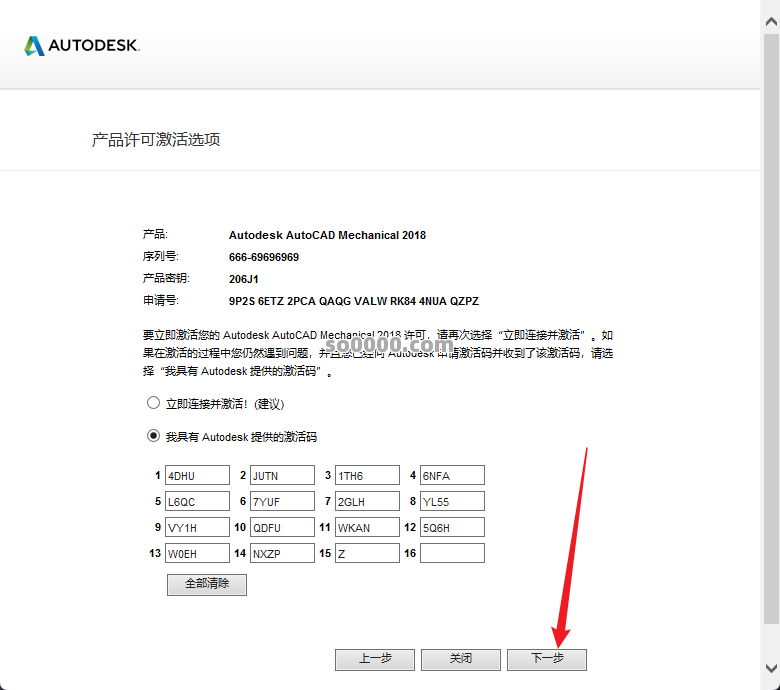Select activation field 4 with 6NFA
780x690 pixels.
point(452,475)
